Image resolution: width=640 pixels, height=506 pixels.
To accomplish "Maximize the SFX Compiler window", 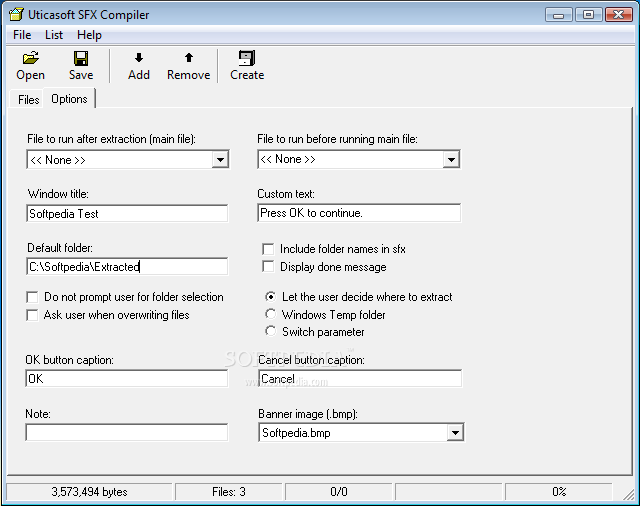I will [588, 15].
